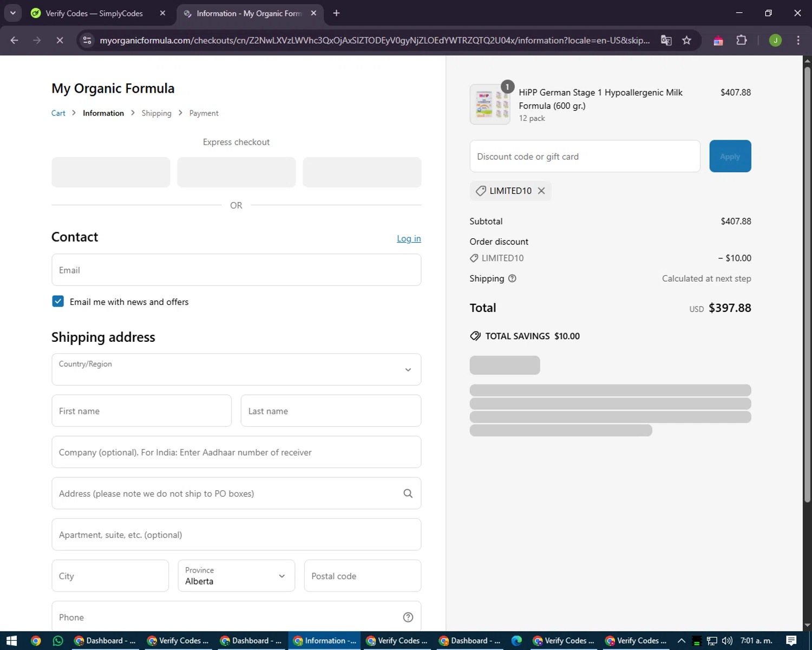Add a new browser tab
812x650 pixels.
(x=336, y=13)
